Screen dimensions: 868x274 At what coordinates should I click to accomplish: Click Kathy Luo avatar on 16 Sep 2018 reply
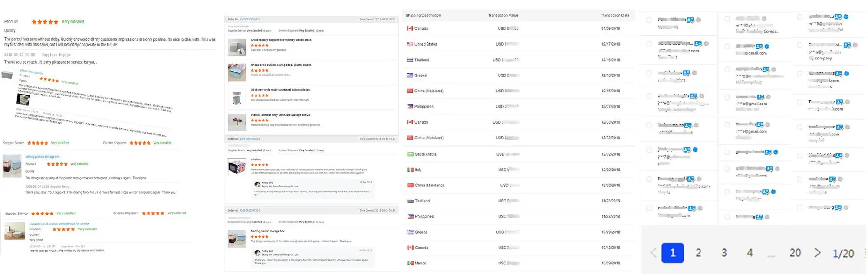tap(257, 184)
